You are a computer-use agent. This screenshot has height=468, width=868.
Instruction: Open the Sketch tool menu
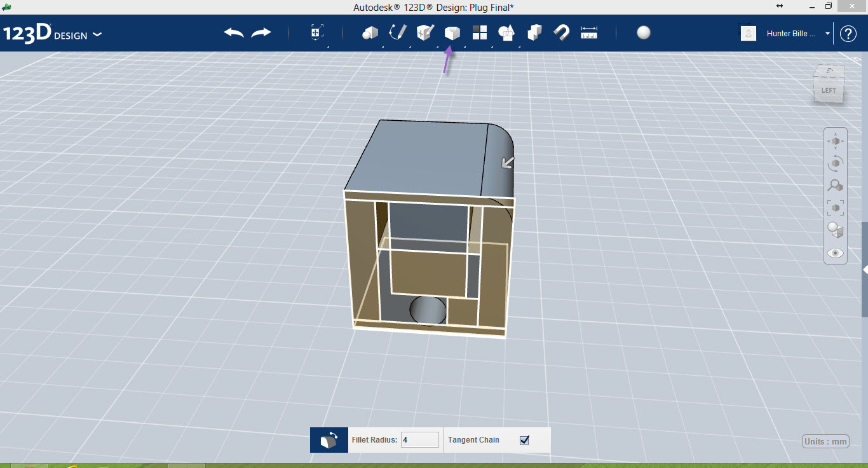[398, 32]
